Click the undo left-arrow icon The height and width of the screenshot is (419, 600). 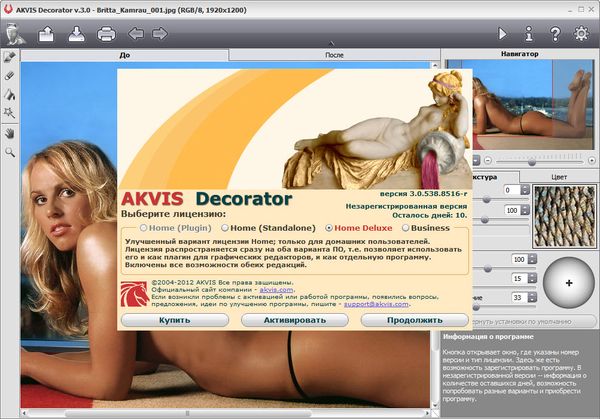tap(136, 35)
